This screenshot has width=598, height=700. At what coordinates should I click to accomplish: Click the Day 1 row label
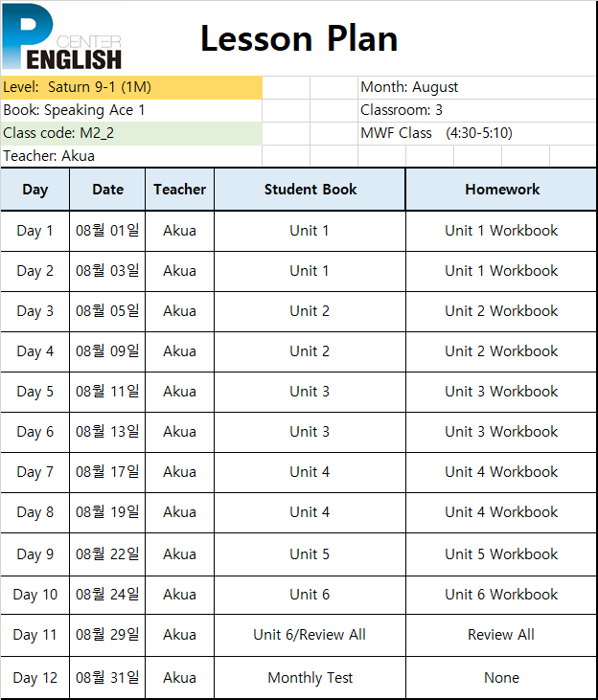click(34, 231)
